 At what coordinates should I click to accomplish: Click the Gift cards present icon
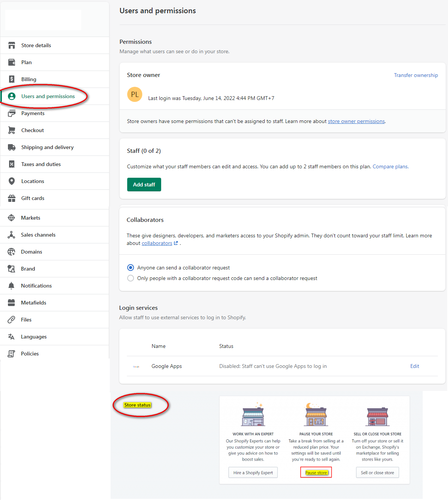tap(12, 198)
